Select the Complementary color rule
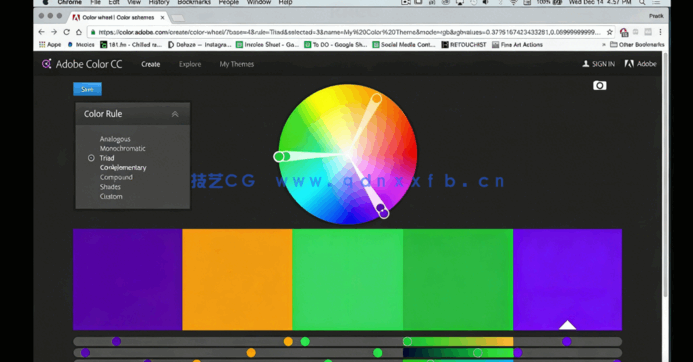This screenshot has width=693, height=362. 123,168
